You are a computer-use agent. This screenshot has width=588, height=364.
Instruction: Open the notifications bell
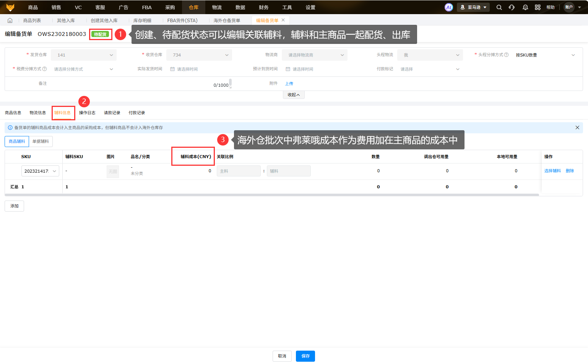point(525,7)
